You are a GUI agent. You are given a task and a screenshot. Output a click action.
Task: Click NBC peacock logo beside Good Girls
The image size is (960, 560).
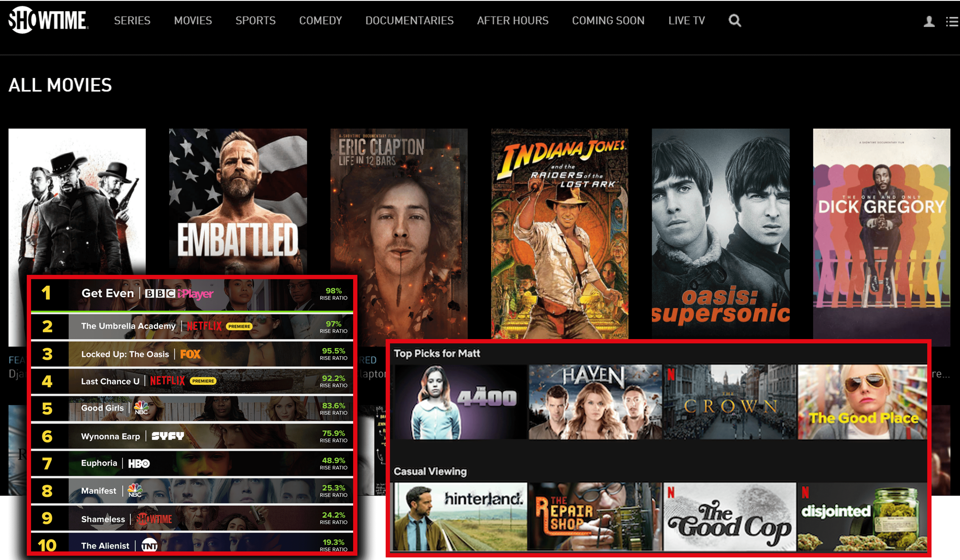click(x=141, y=408)
